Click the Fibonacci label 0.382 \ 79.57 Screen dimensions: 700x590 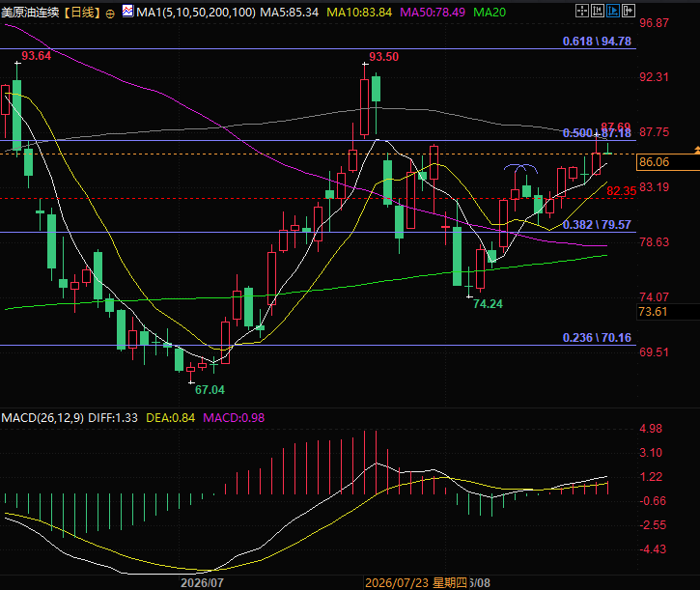point(597,224)
